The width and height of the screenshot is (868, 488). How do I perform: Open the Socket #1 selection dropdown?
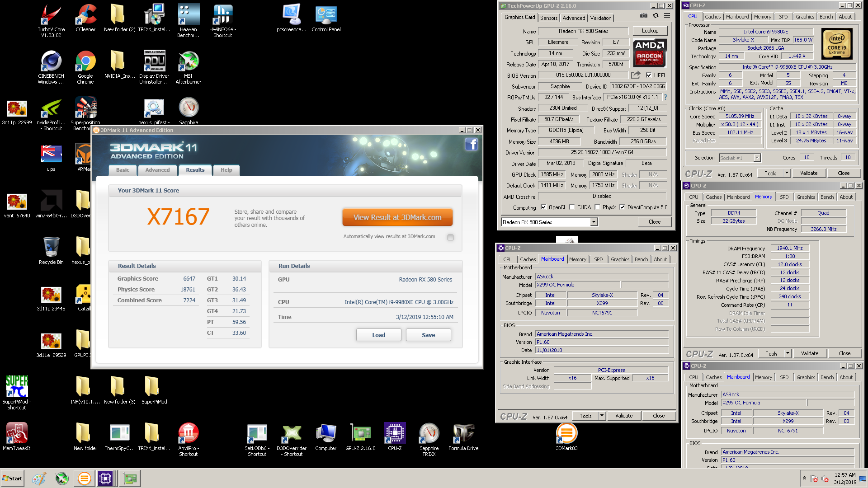(757, 158)
